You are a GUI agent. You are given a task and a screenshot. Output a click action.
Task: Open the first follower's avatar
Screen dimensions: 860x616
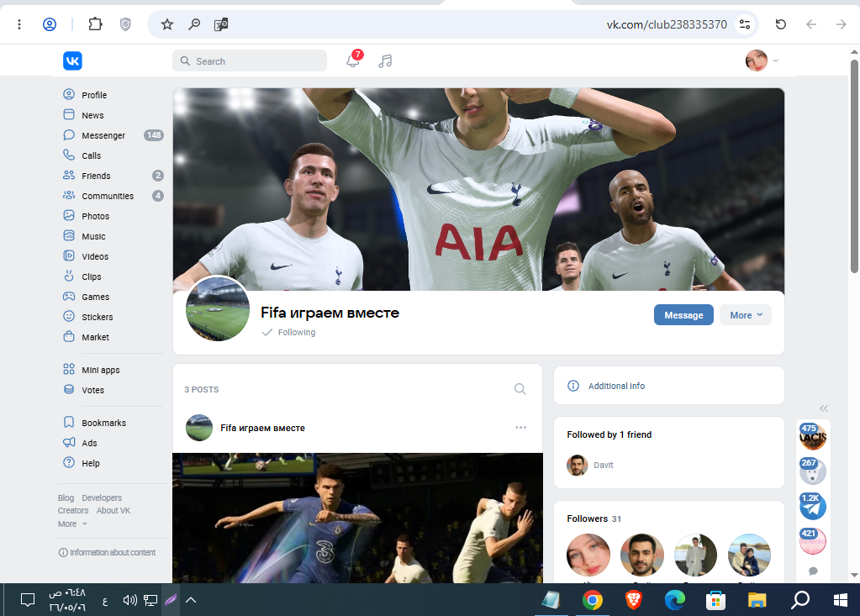588,555
